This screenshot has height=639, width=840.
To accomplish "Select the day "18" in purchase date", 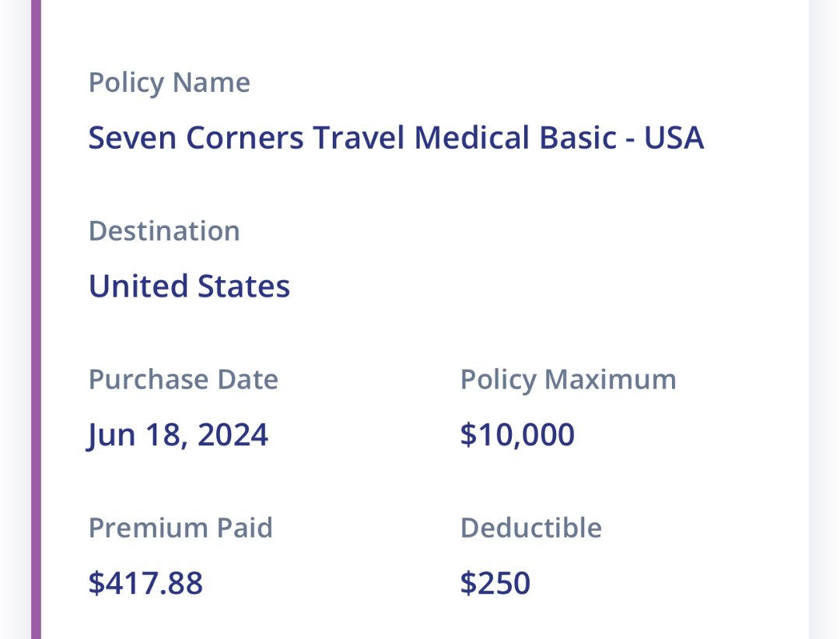I will [160, 434].
